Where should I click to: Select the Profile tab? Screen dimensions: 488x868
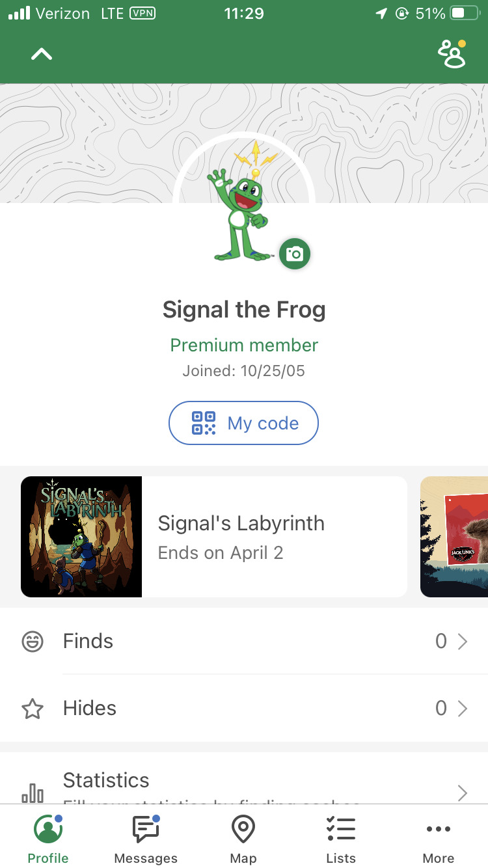[48, 839]
